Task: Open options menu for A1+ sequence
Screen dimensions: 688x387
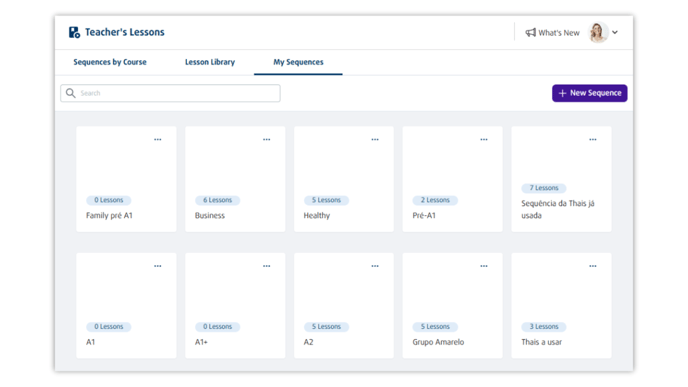Action: pyautogui.click(x=266, y=266)
